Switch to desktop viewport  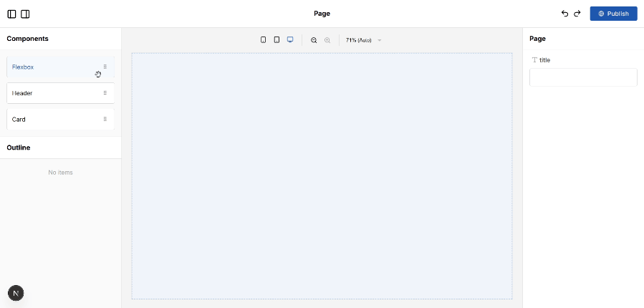[290, 40]
